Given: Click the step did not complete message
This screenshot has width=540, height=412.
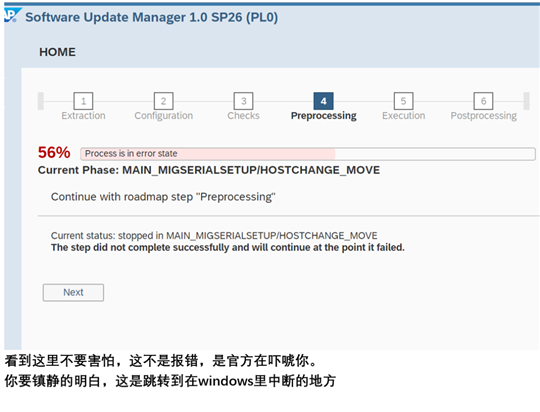Looking at the screenshot, I should click(228, 248).
